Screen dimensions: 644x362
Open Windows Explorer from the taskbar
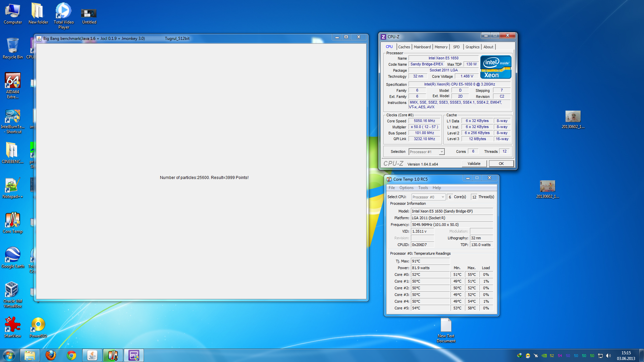(x=30, y=355)
